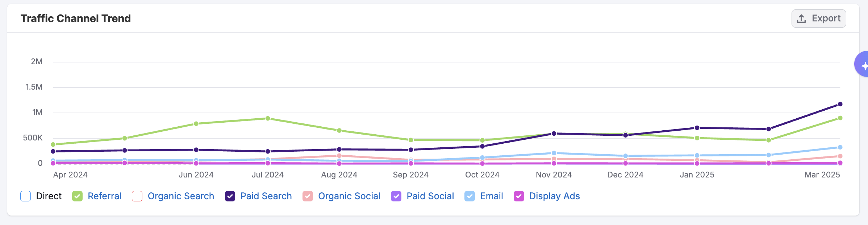Turn off the Display Ads checkbox

coord(519,196)
